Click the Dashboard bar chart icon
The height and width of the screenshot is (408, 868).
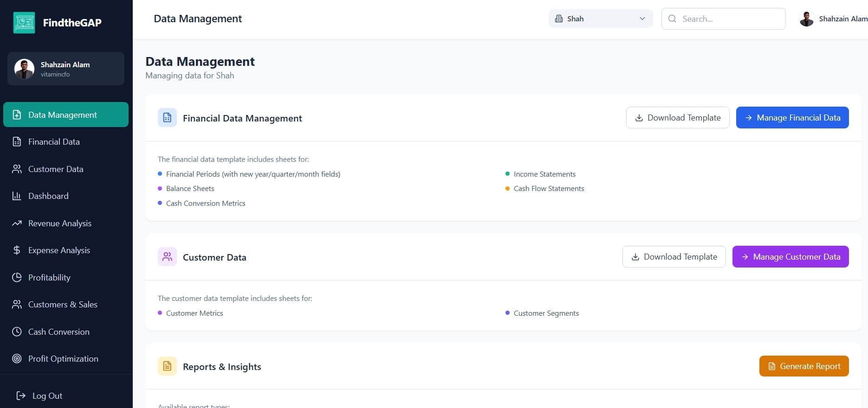17,196
